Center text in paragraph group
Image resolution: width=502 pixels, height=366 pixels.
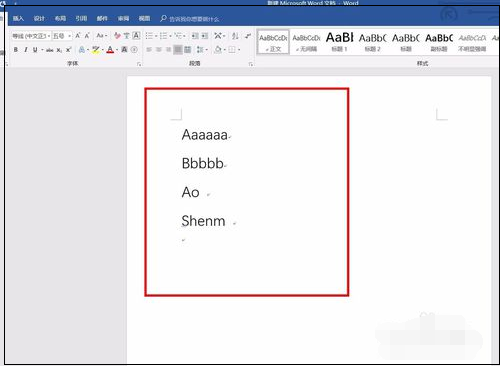[159, 50]
